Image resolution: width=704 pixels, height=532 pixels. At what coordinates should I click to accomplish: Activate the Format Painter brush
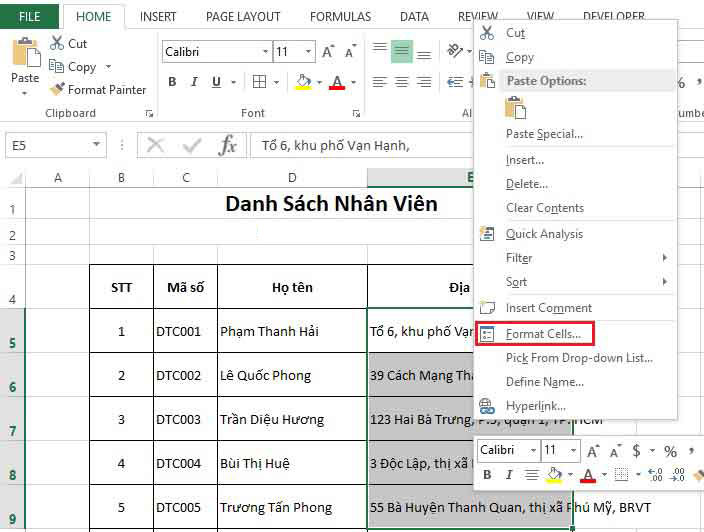tap(57, 89)
